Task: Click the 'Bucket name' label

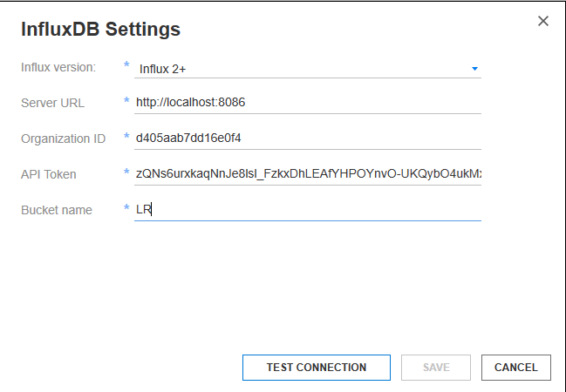Action: pyautogui.click(x=57, y=209)
